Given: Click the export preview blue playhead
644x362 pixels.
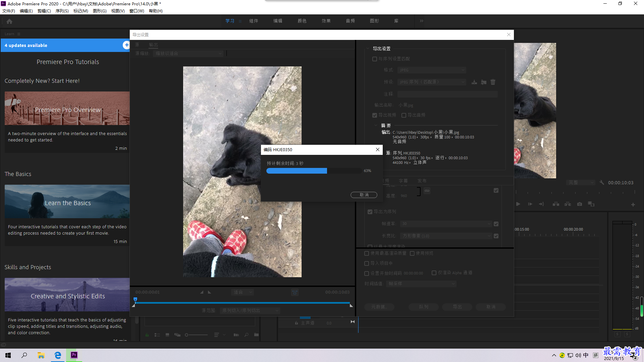Looking at the screenshot, I should pyautogui.click(x=135, y=300).
